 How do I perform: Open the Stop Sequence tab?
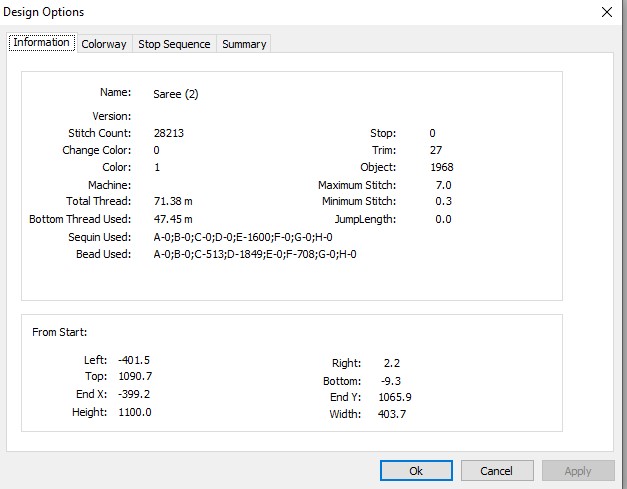click(x=174, y=44)
